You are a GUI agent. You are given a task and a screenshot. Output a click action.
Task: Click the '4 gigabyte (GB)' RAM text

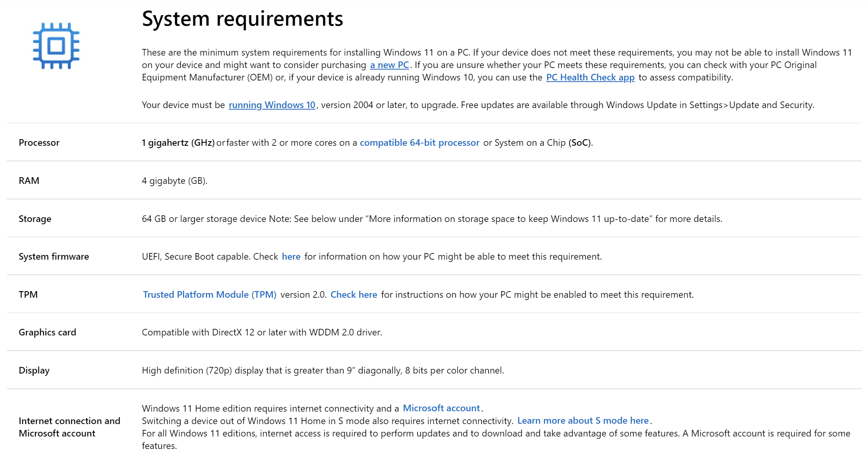coord(175,181)
